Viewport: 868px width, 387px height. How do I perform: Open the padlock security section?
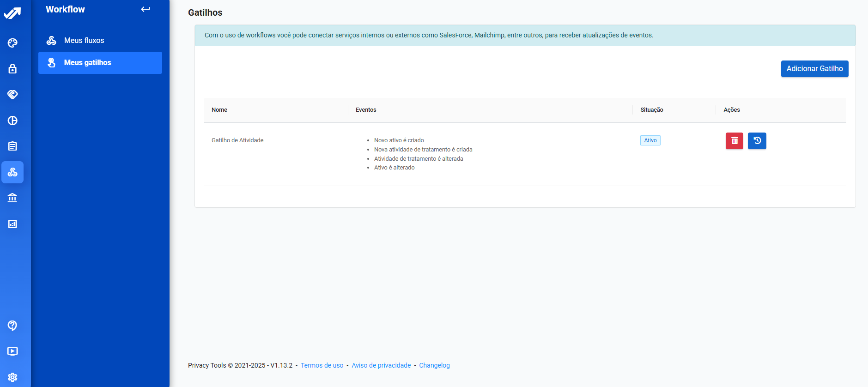click(12, 69)
